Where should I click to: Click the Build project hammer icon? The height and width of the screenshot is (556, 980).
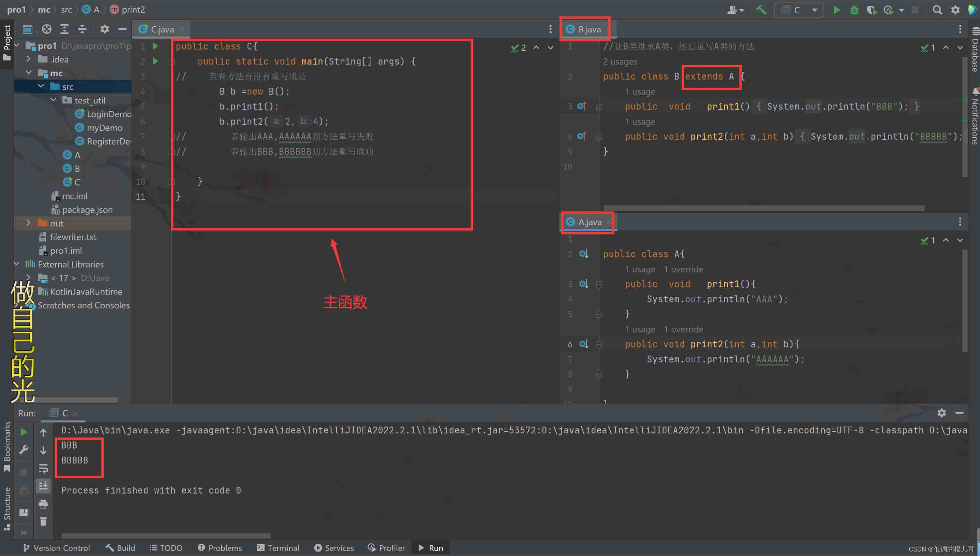761,10
